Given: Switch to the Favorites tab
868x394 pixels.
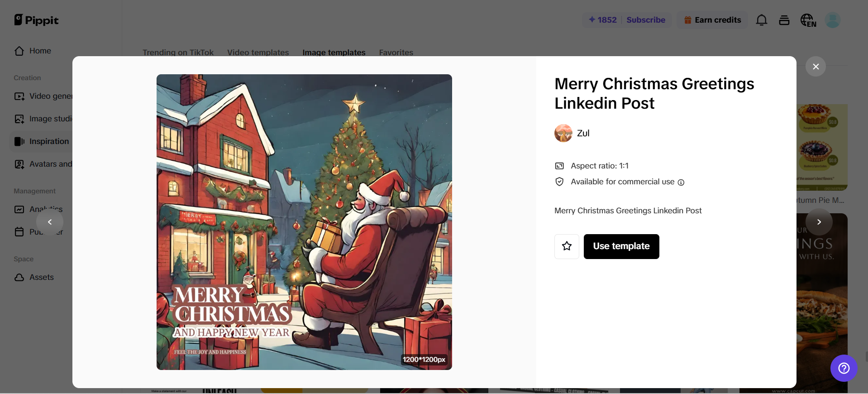Looking at the screenshot, I should pyautogui.click(x=396, y=52).
